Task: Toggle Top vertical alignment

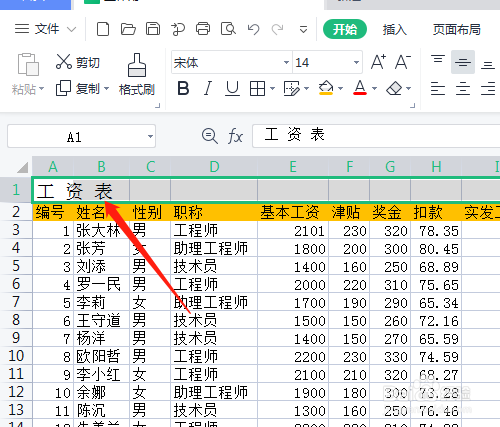Action: (438, 60)
